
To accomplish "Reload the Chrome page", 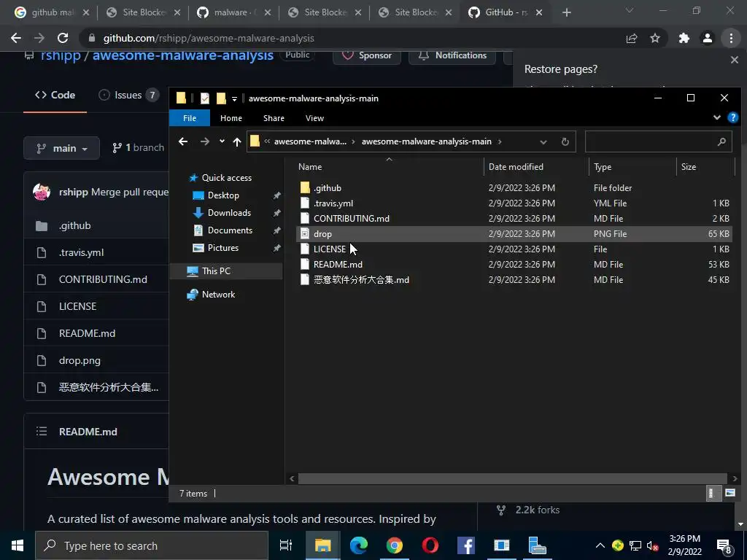I will click(x=63, y=38).
